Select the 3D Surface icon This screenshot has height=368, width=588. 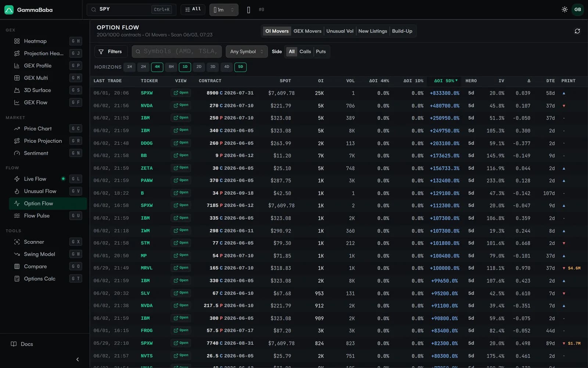click(17, 90)
